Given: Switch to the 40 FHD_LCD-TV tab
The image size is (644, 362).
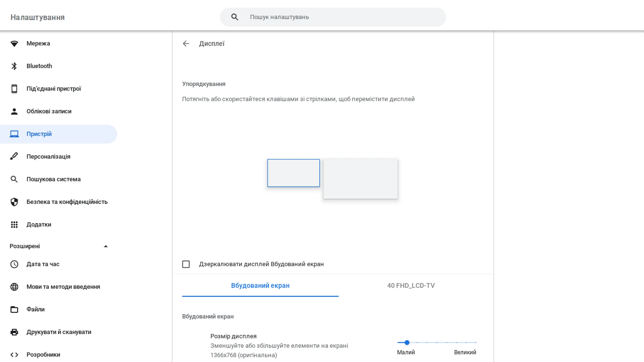Looking at the screenshot, I should pyautogui.click(x=411, y=286).
